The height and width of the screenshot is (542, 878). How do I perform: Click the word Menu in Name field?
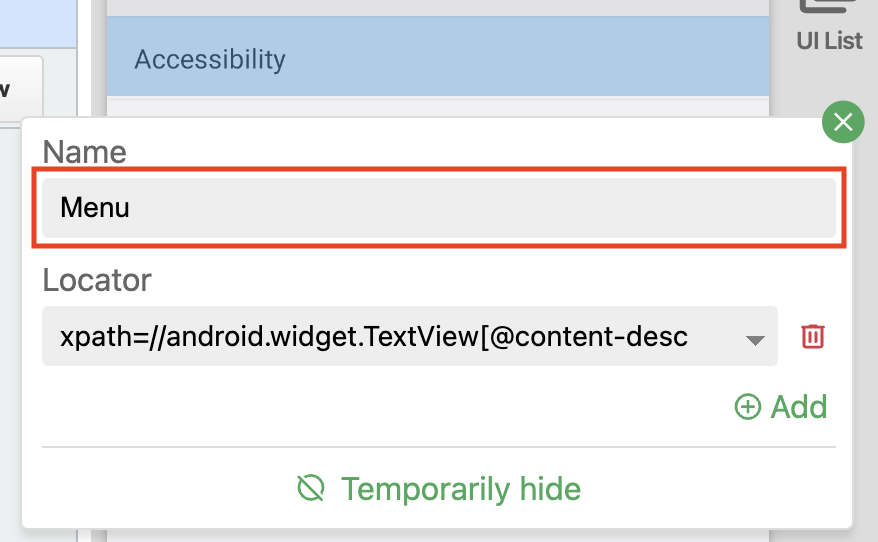tap(95, 208)
